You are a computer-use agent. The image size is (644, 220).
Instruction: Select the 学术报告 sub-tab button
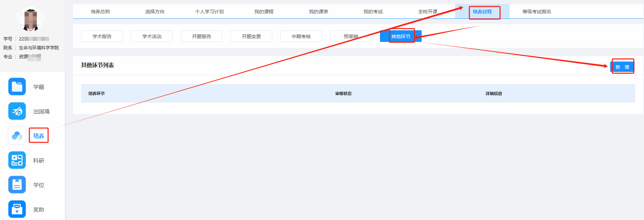[x=102, y=36]
